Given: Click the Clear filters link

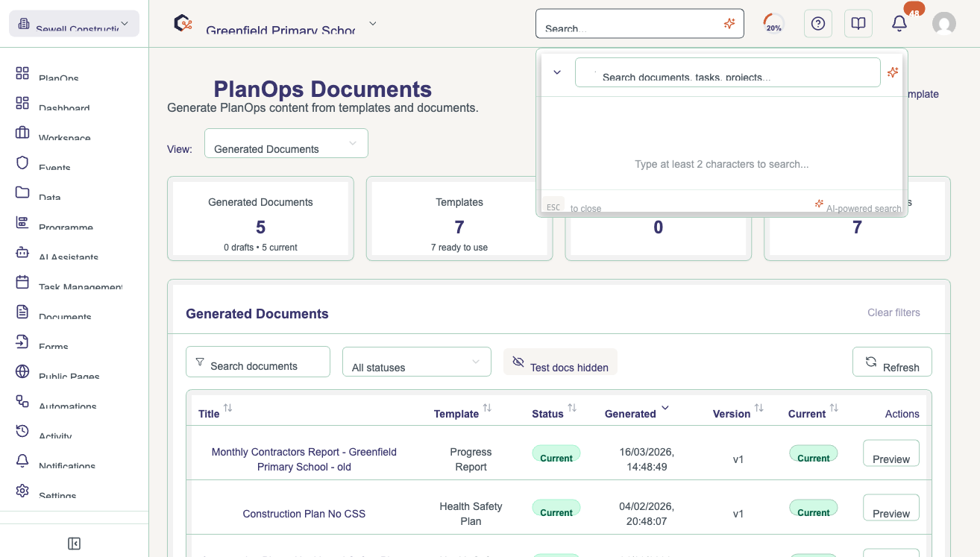Looking at the screenshot, I should [x=893, y=312].
